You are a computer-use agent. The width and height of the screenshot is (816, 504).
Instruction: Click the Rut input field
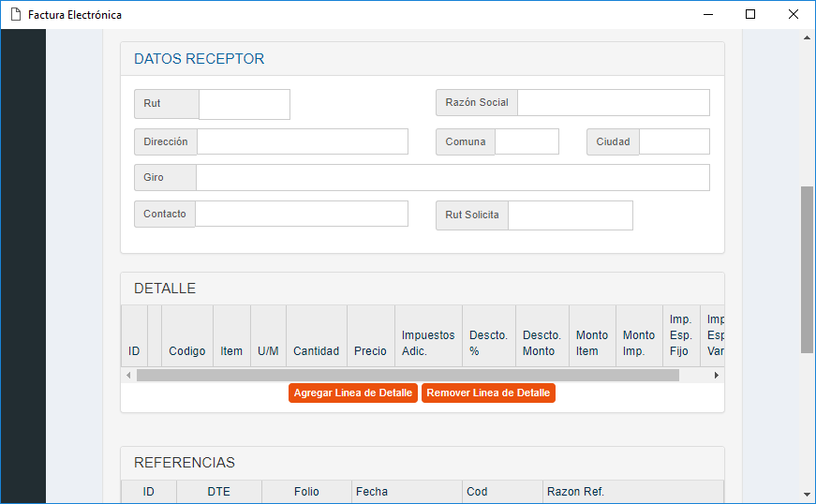245,104
